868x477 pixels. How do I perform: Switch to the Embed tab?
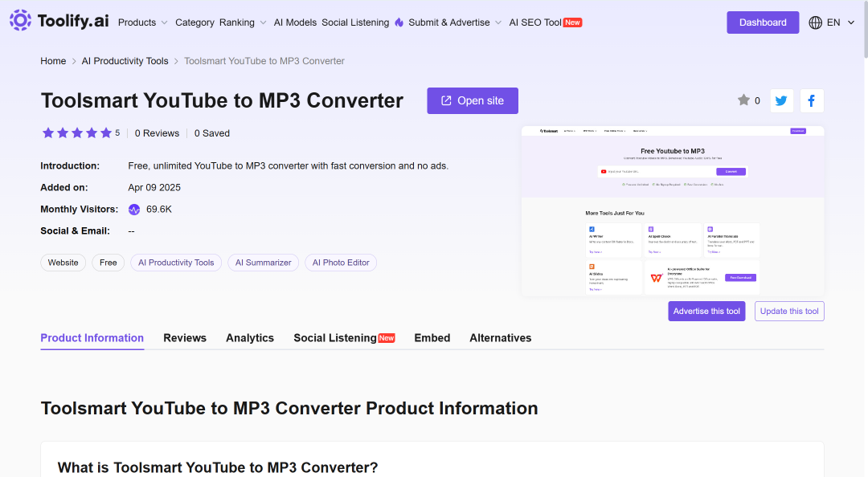pos(432,338)
